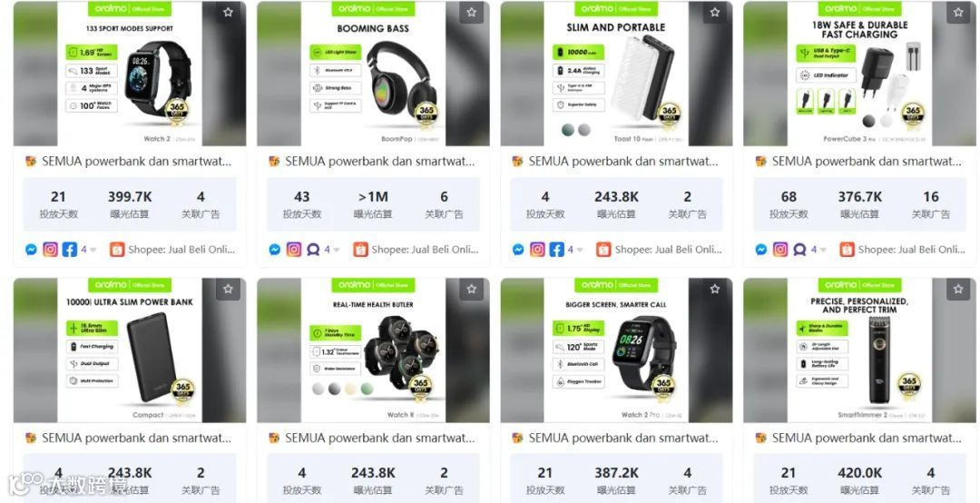Click Instagram icon under the BoomPop ad
This screenshot has width=980, height=503.
point(294,250)
